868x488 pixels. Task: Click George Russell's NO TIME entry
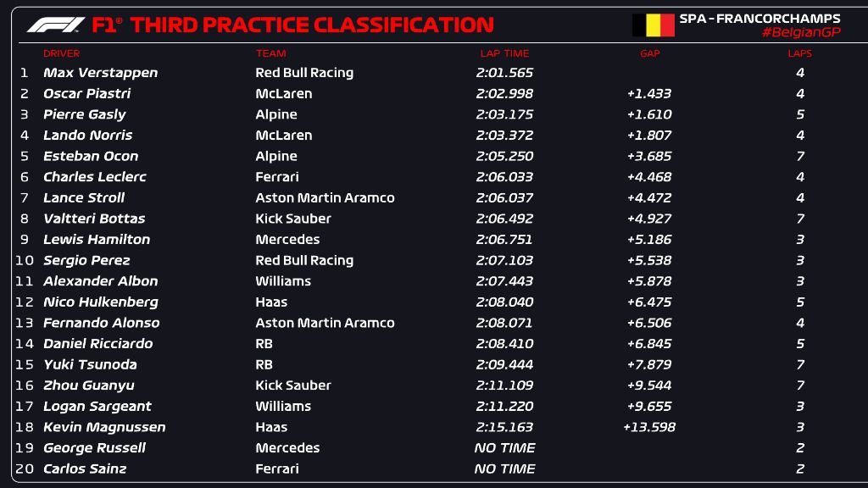[505, 448]
